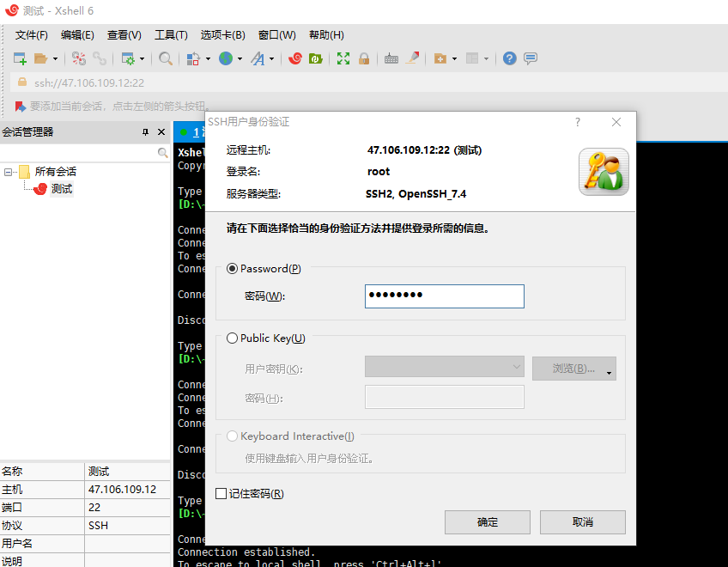Viewport: 728px width, 567px height.
Task: Click the font letter A icon
Action: pyautogui.click(x=258, y=58)
